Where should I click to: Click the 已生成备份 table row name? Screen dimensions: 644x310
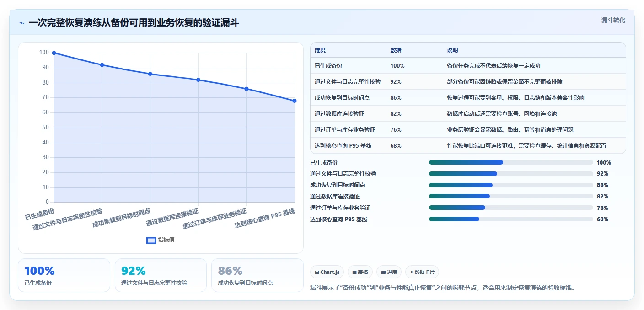(328, 66)
